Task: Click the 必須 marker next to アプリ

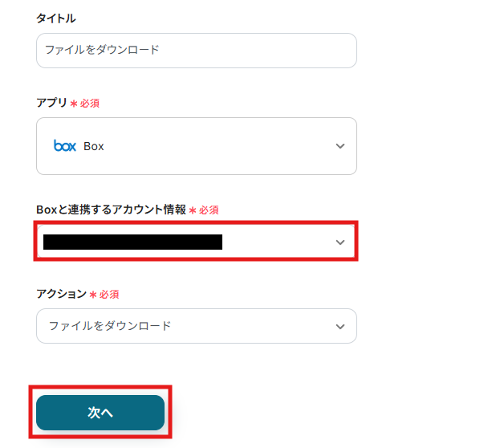Action: point(90,104)
